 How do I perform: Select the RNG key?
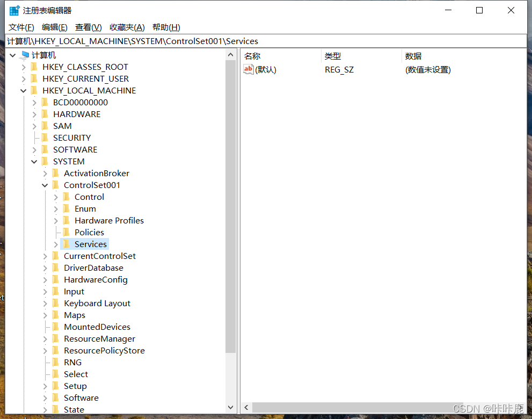tap(72, 362)
